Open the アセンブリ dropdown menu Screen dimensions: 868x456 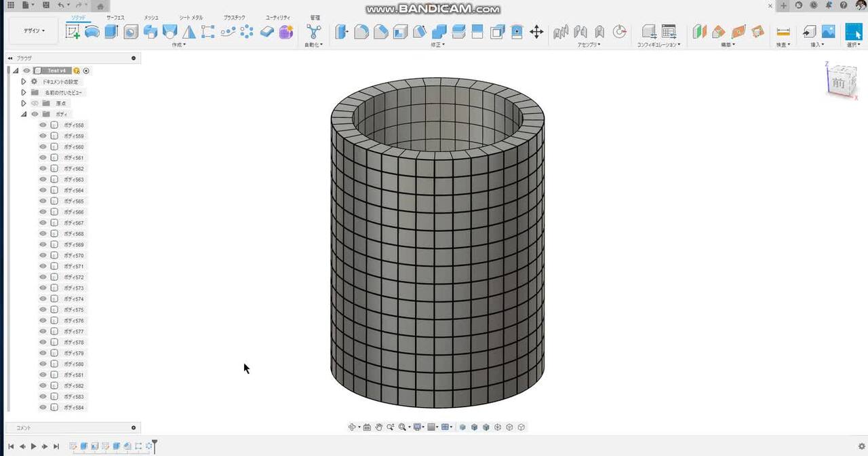coord(589,45)
